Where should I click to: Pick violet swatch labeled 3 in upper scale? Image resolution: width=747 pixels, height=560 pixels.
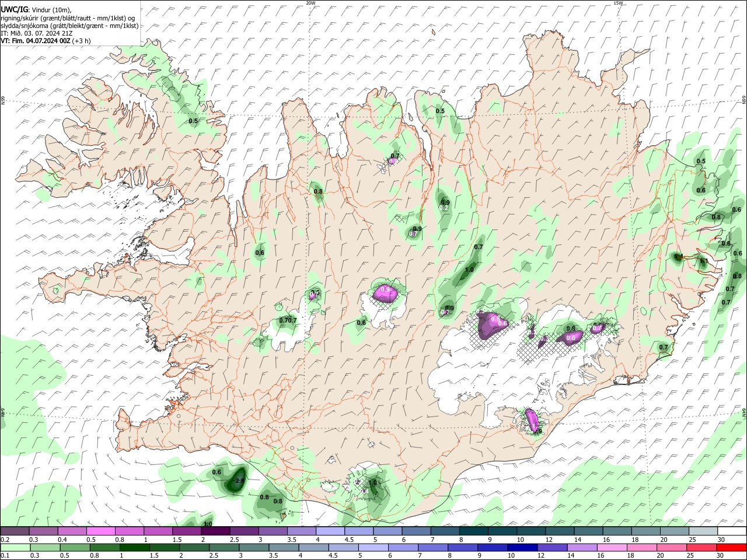[x=273, y=531]
